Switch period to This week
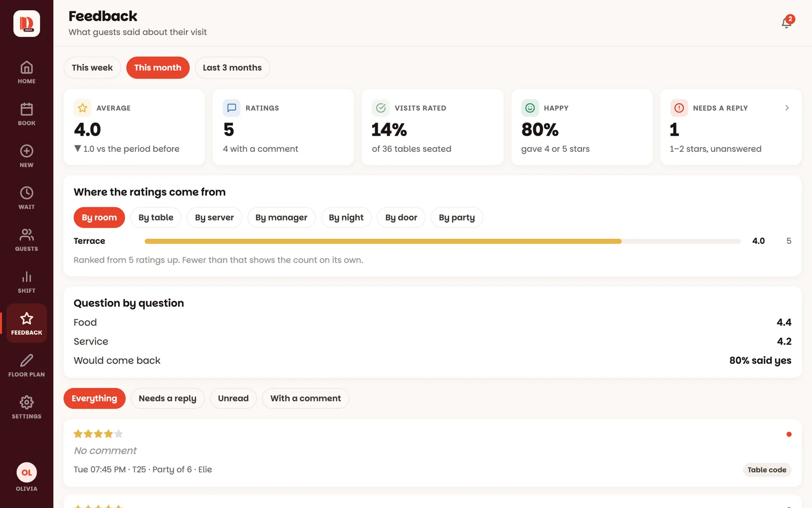This screenshot has width=812, height=508. [x=92, y=68]
